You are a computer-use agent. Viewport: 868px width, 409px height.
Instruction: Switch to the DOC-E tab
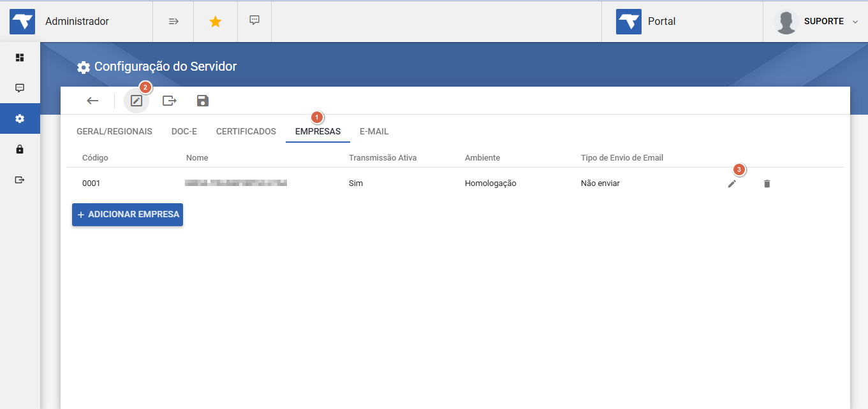(x=184, y=131)
